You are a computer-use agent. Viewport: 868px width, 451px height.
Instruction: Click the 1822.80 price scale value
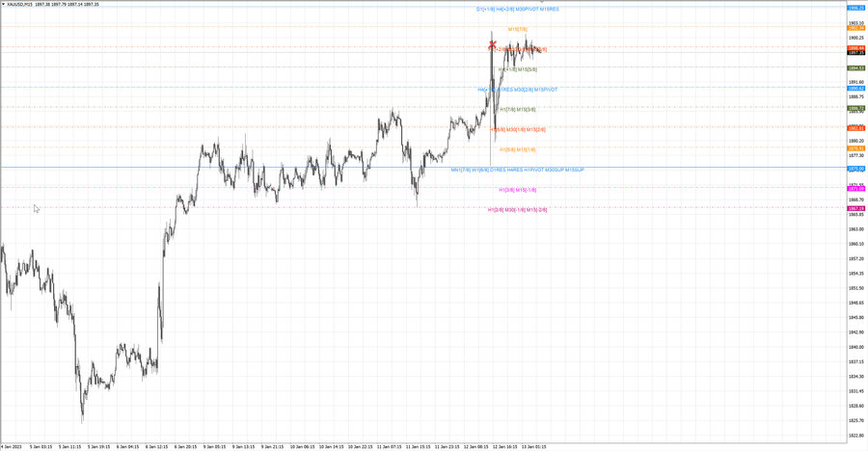pyautogui.click(x=856, y=436)
